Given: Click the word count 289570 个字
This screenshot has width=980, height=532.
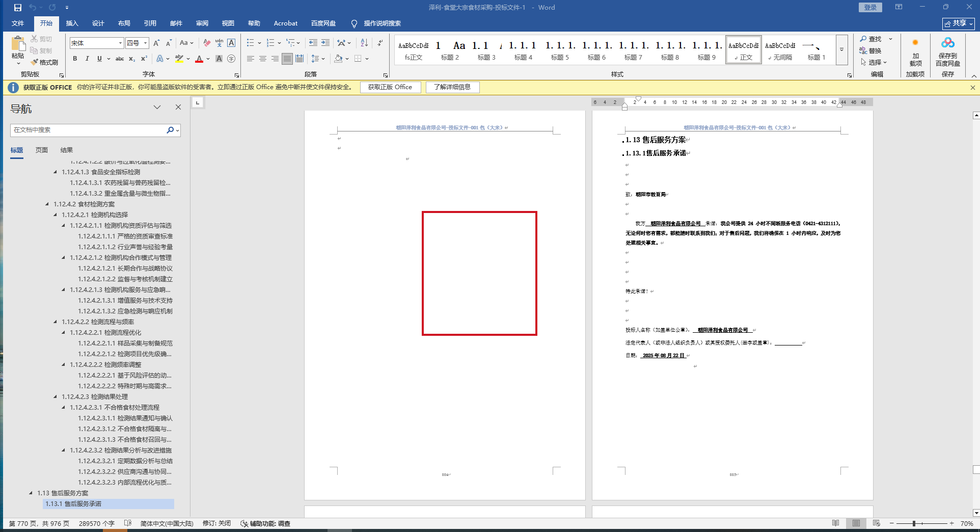Looking at the screenshot, I should [97, 523].
